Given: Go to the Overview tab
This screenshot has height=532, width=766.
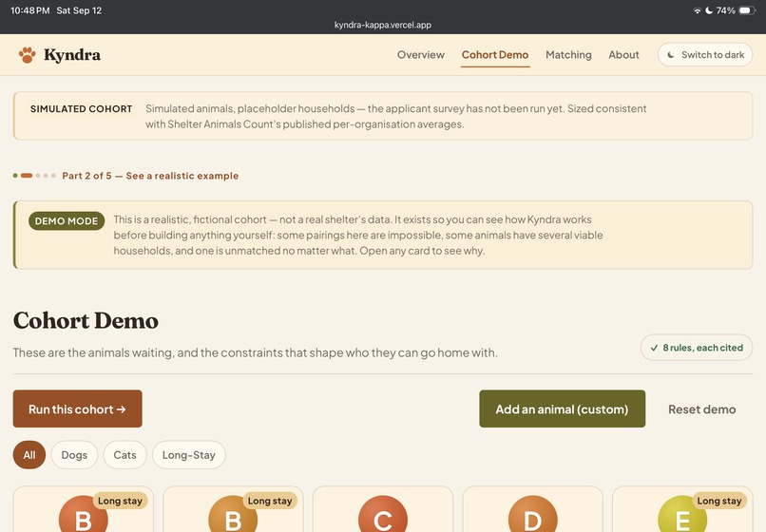Looking at the screenshot, I should pos(421,55).
